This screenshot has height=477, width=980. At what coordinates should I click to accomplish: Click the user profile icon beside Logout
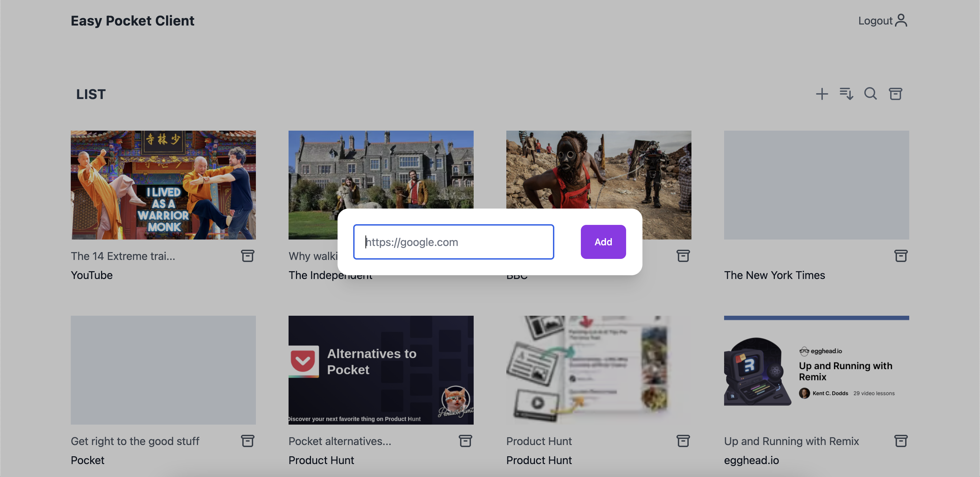pos(901,20)
